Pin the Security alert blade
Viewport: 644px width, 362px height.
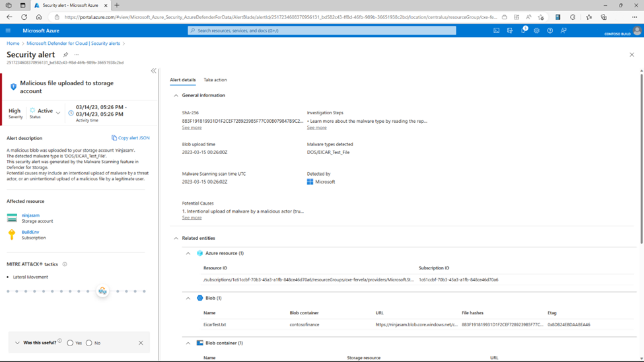pyautogui.click(x=65, y=54)
